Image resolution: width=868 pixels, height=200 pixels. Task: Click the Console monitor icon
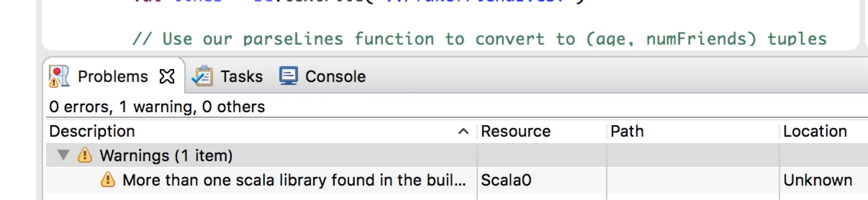pos(289,76)
